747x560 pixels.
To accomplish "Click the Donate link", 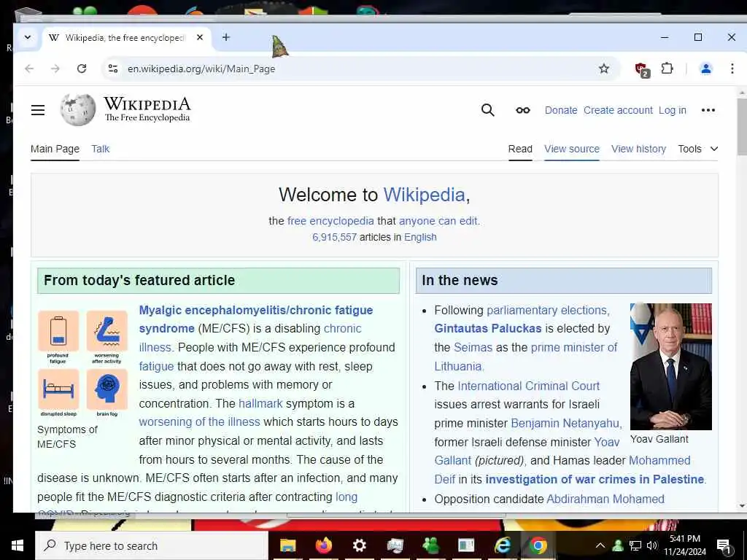I will tap(561, 111).
